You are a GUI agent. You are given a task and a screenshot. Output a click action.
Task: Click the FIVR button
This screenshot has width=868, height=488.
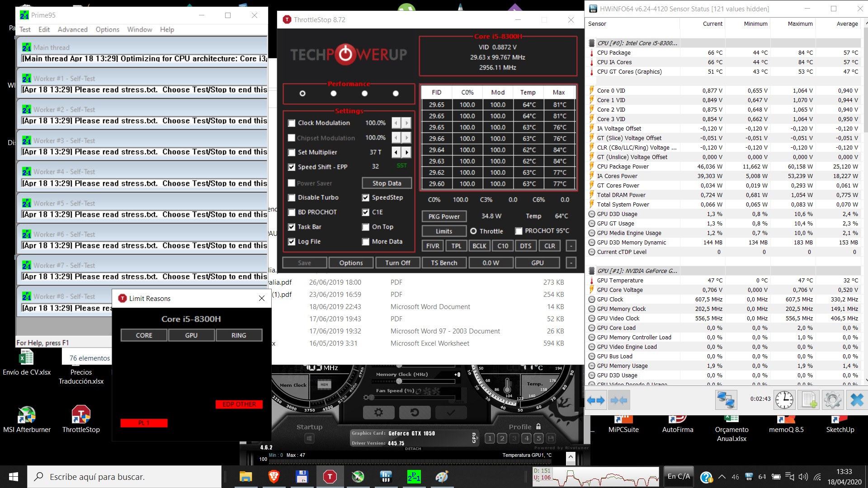pos(432,246)
